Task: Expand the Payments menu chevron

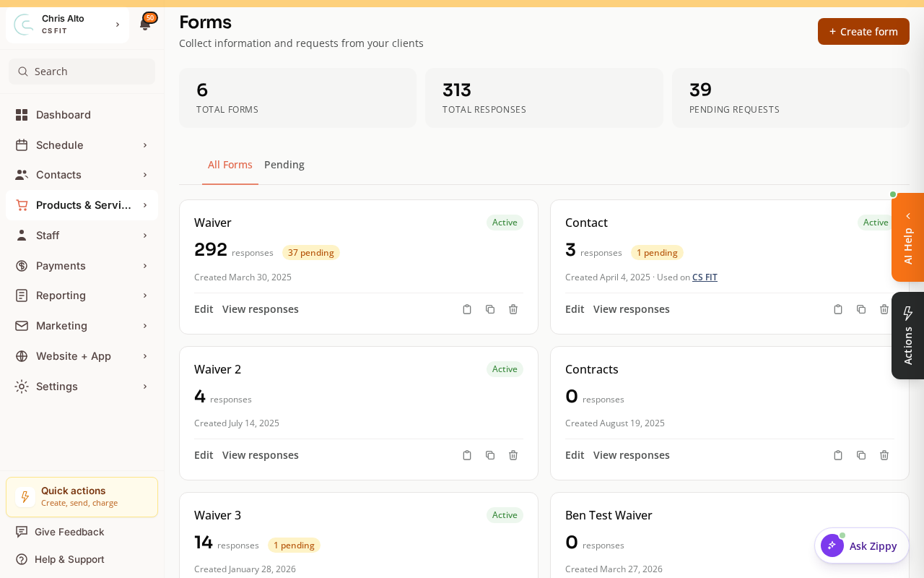Action: [145, 266]
